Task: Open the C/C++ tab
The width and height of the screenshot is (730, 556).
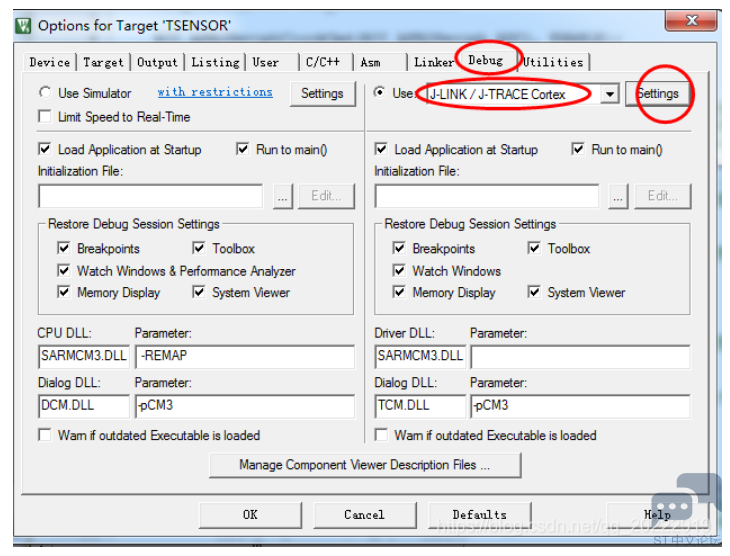Action: pyautogui.click(x=326, y=62)
